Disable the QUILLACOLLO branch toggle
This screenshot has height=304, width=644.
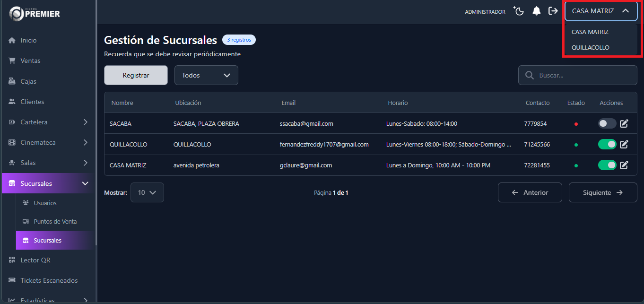[x=607, y=145]
